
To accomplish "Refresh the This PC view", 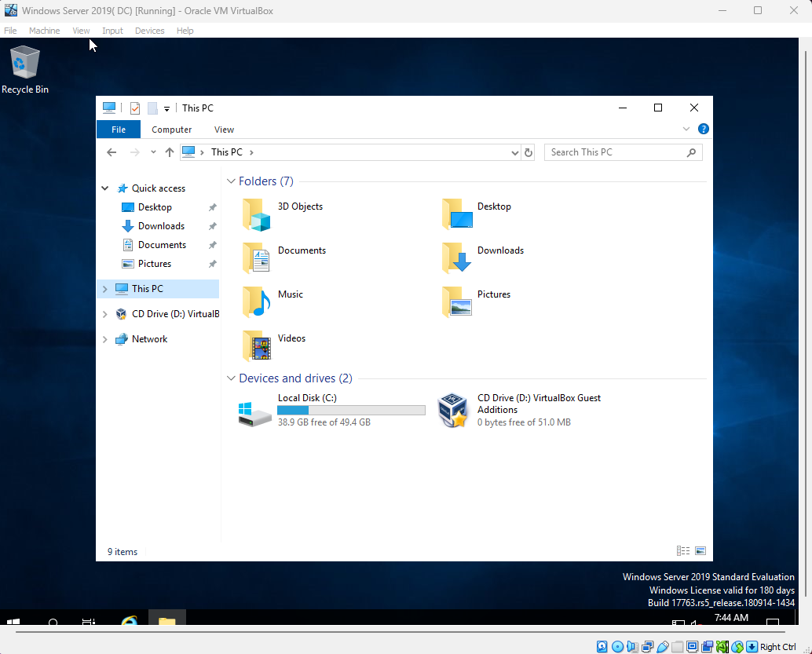I will point(529,153).
